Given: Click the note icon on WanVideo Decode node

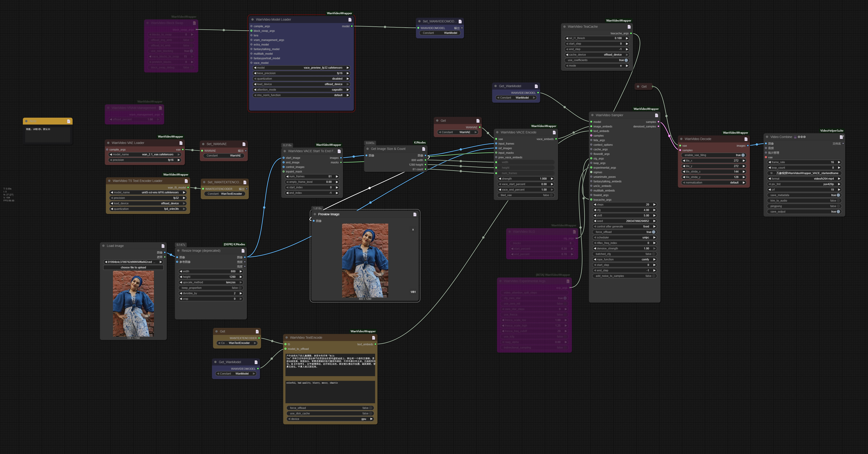Looking at the screenshot, I should tap(746, 139).
